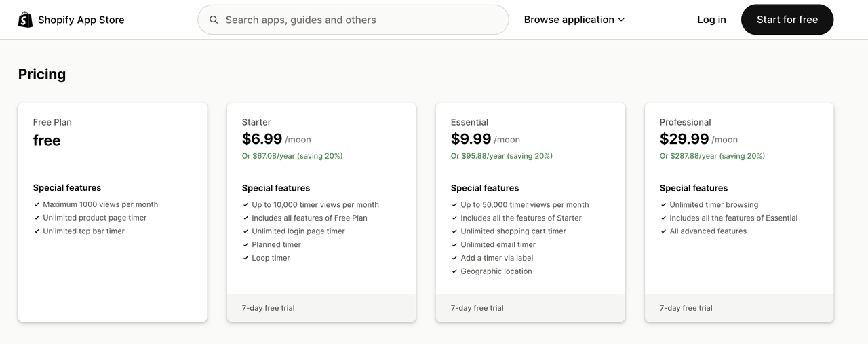Screen dimensions: 868x344
Task: Click the search magnifier icon
Action: (214, 20)
